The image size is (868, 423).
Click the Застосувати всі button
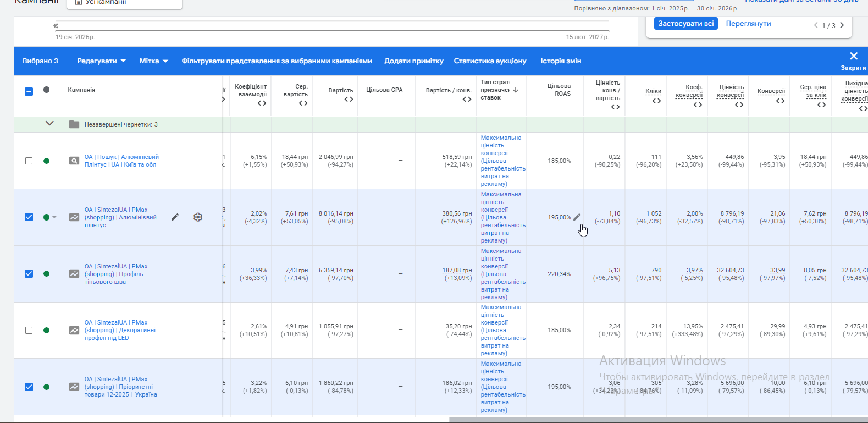pyautogui.click(x=685, y=24)
